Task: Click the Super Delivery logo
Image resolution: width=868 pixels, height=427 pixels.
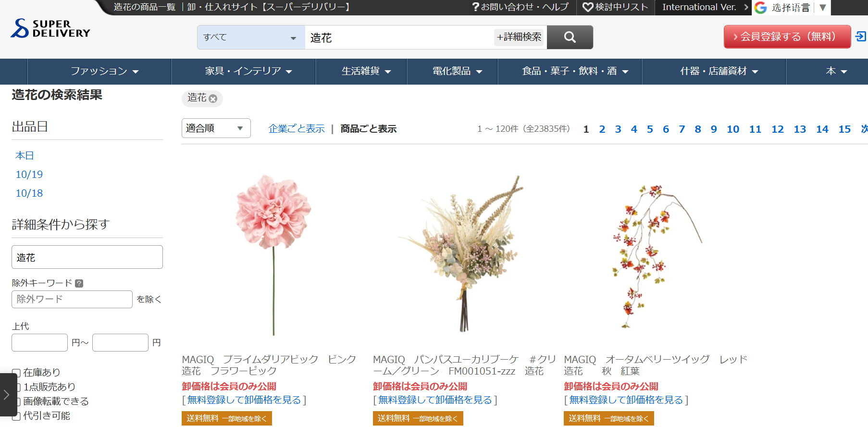Action: coord(50,28)
